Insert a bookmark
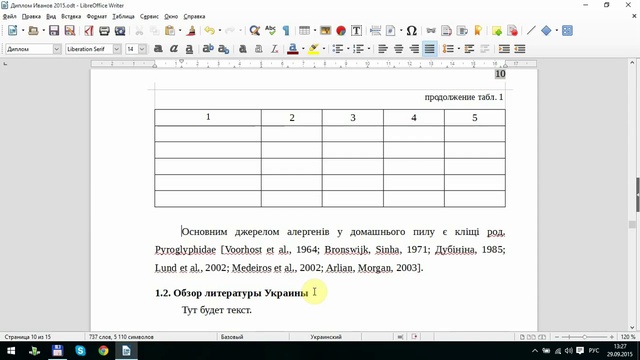The width and height of the screenshot is (640, 360). [478, 31]
